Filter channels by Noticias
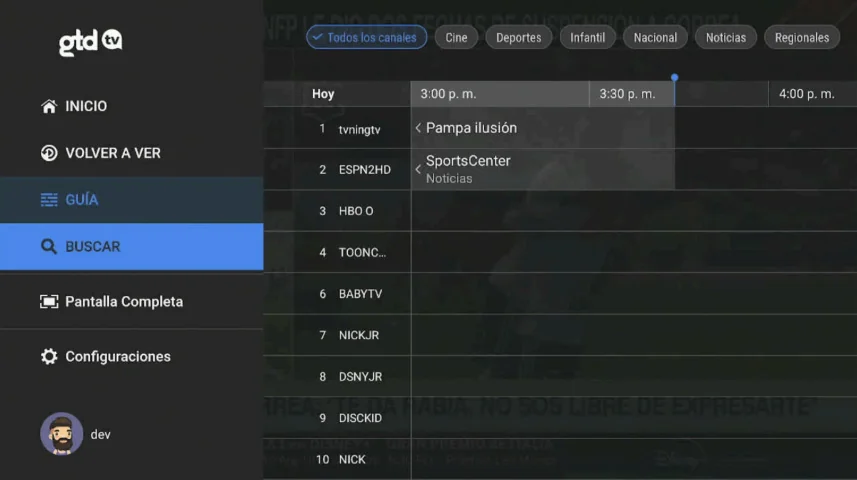Viewport: 857px width, 480px height. click(x=726, y=37)
